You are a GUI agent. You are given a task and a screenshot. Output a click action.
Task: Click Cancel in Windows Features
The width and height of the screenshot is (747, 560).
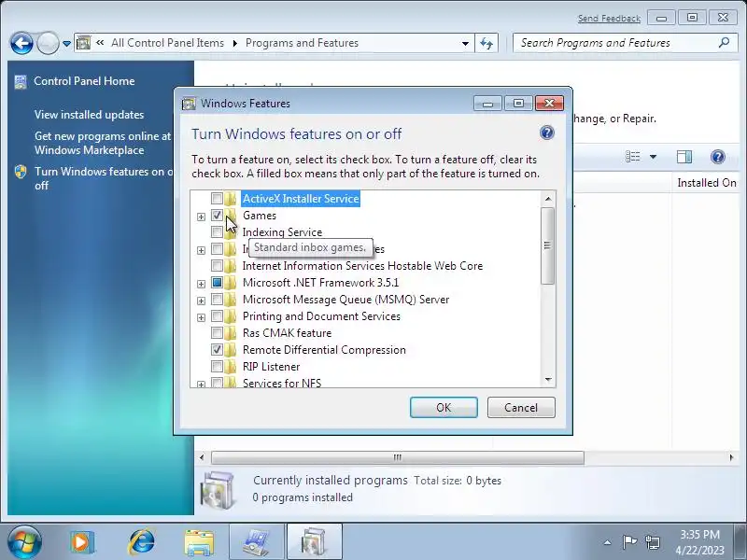(x=521, y=408)
